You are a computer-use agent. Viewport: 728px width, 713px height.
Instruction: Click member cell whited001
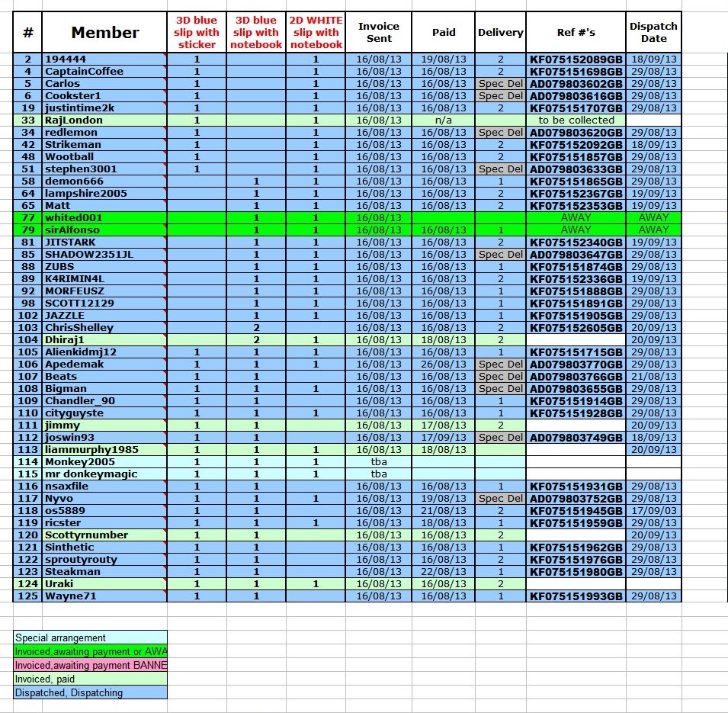tap(104, 218)
